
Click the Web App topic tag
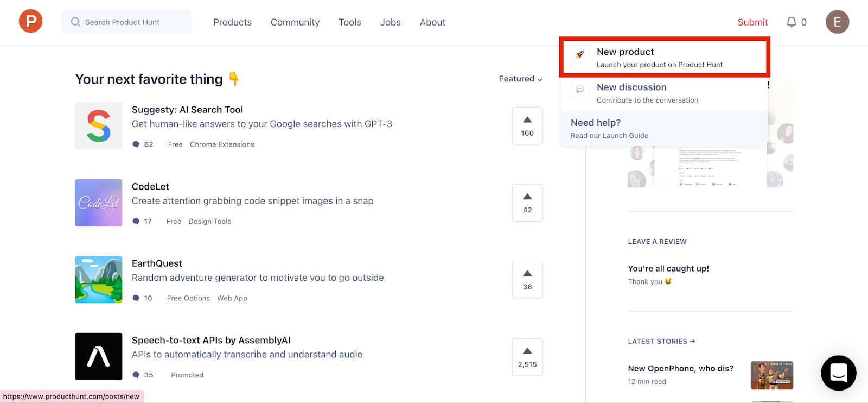click(x=232, y=298)
